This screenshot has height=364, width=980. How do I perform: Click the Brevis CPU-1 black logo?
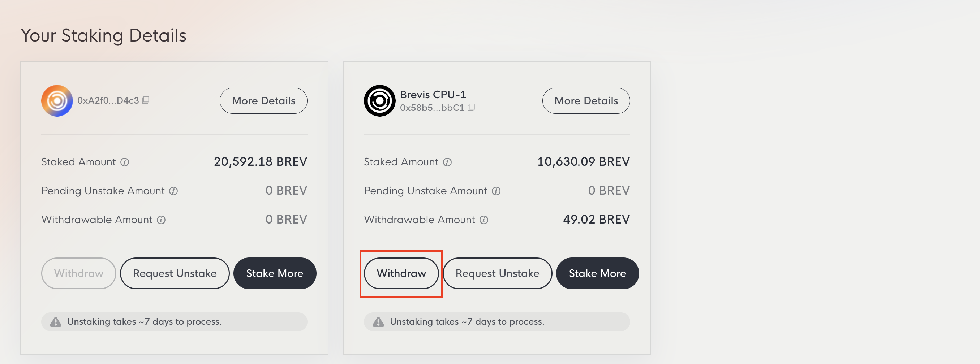tap(379, 101)
